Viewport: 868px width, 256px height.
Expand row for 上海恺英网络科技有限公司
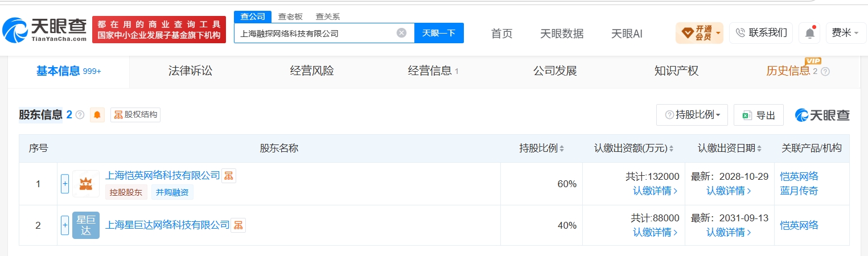(x=65, y=184)
